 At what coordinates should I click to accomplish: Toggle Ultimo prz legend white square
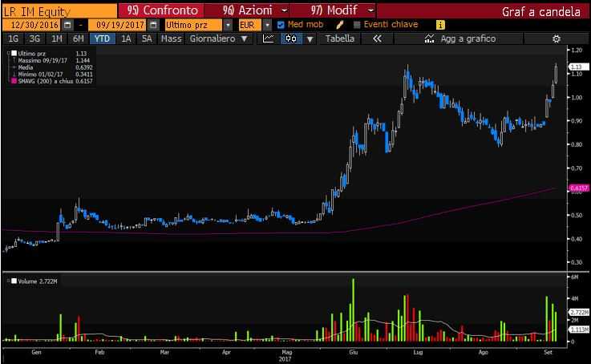[10, 53]
